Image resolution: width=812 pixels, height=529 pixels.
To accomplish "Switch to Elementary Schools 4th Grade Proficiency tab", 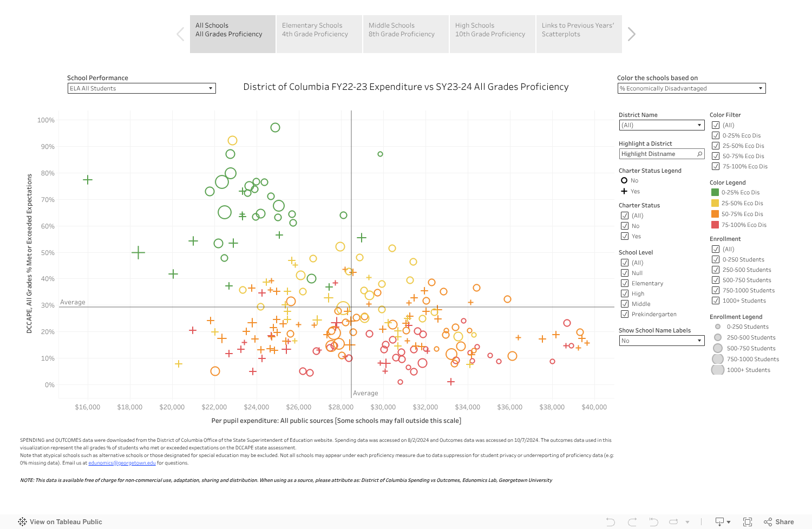I will (x=319, y=34).
